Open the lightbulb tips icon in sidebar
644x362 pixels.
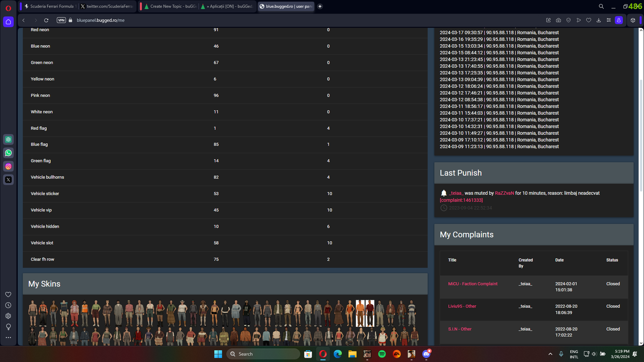pyautogui.click(x=8, y=326)
